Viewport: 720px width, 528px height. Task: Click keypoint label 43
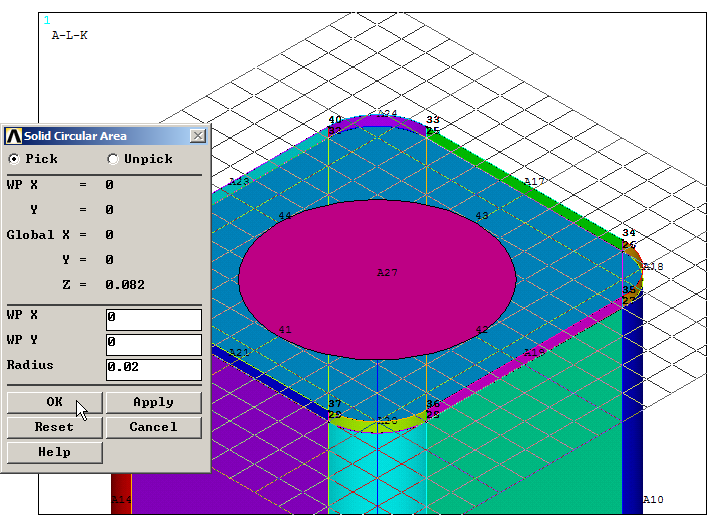[482, 215]
